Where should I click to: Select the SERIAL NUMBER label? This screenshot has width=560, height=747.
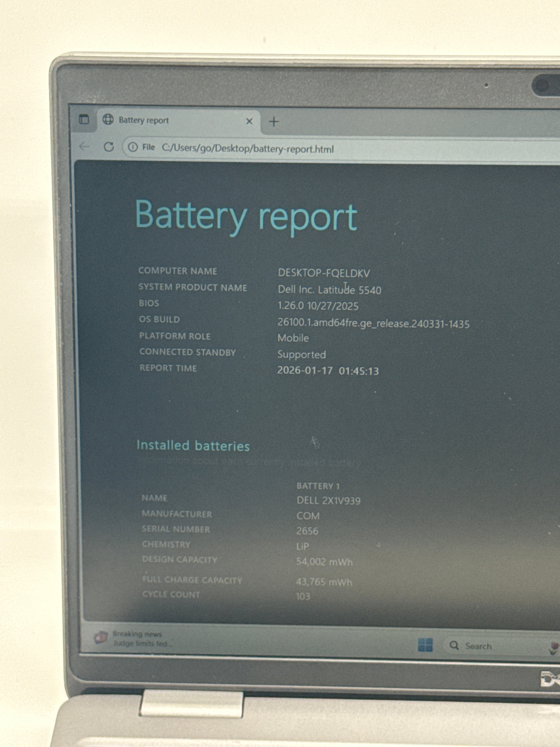[176, 529]
